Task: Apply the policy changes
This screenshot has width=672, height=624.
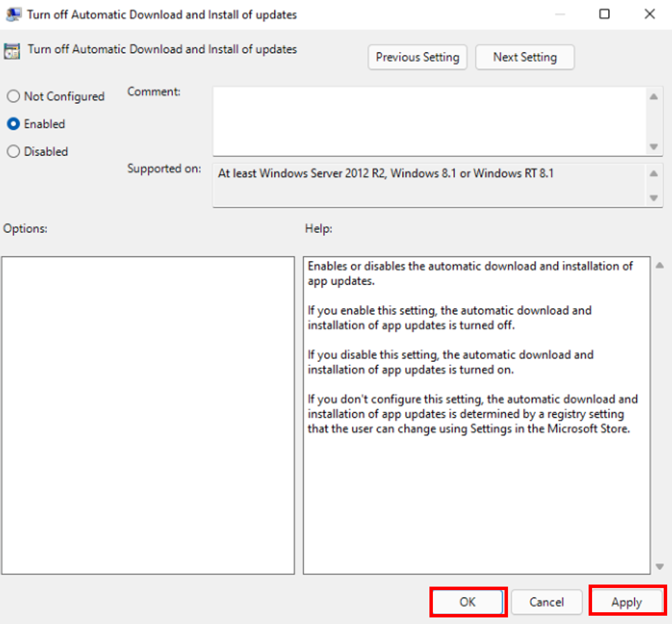Action: click(627, 602)
